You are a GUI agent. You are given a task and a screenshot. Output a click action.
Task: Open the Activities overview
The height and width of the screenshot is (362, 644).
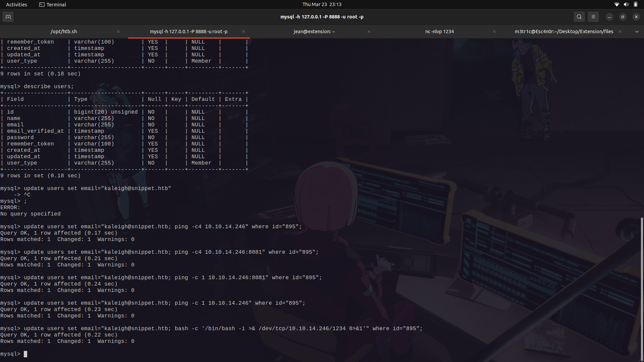coord(16,4)
